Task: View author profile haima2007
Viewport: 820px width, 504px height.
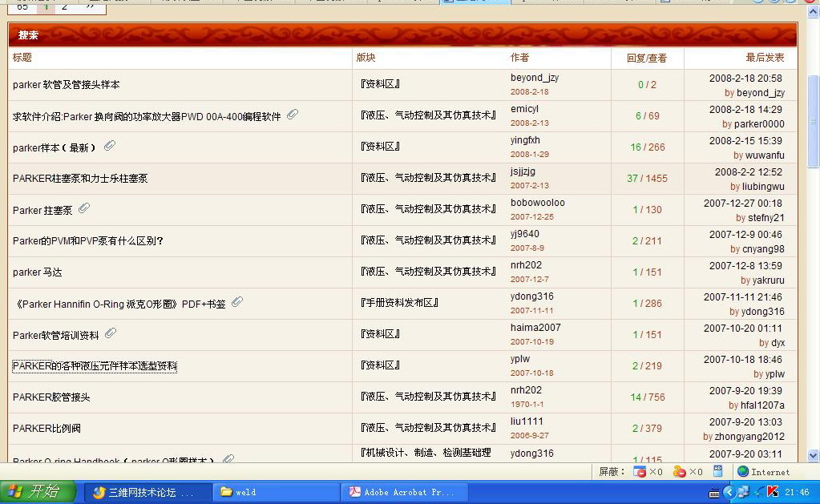Action: [535, 327]
